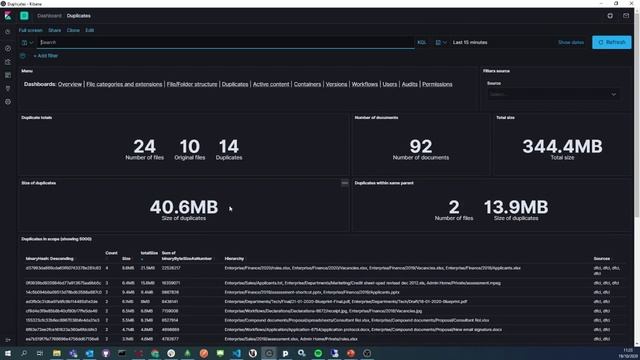Click the Full screen menu item
This screenshot has width=640, height=360.
pyautogui.click(x=31, y=30)
